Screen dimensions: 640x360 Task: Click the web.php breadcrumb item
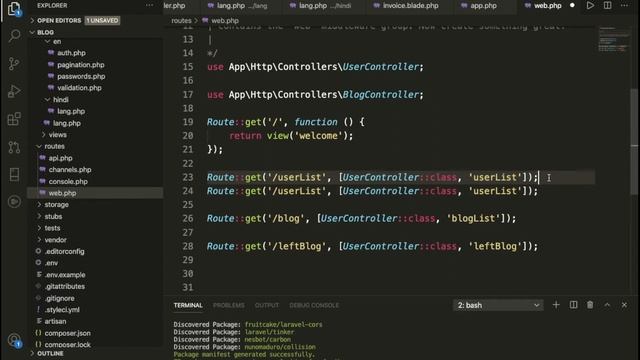tap(220, 20)
